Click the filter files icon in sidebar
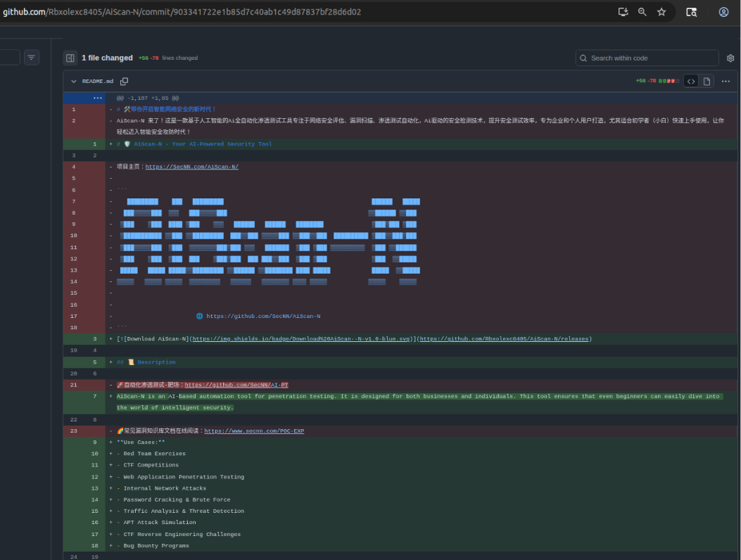The height and width of the screenshot is (560, 741). tap(32, 58)
